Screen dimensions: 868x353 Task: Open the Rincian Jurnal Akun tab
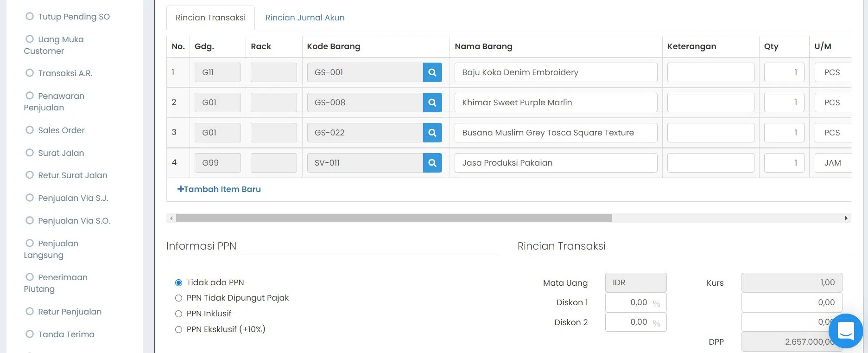point(305,18)
